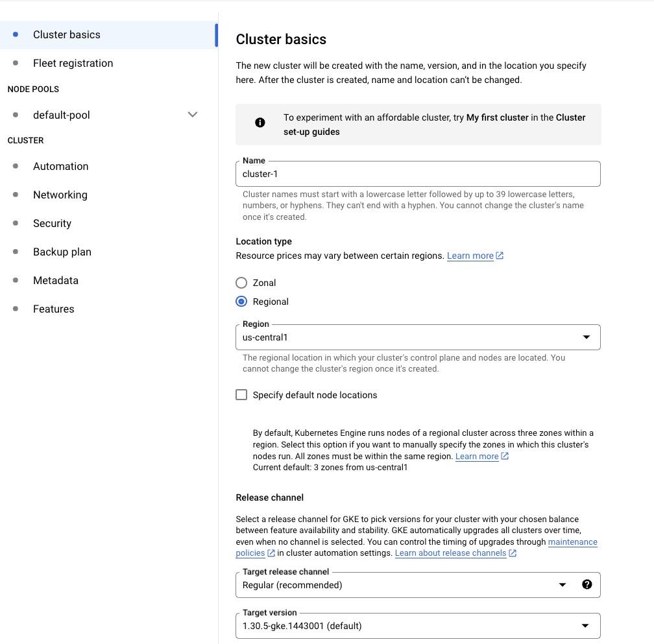This screenshot has height=644, width=654.
Task: Open the Region dropdown us-central1
Action: [418, 337]
